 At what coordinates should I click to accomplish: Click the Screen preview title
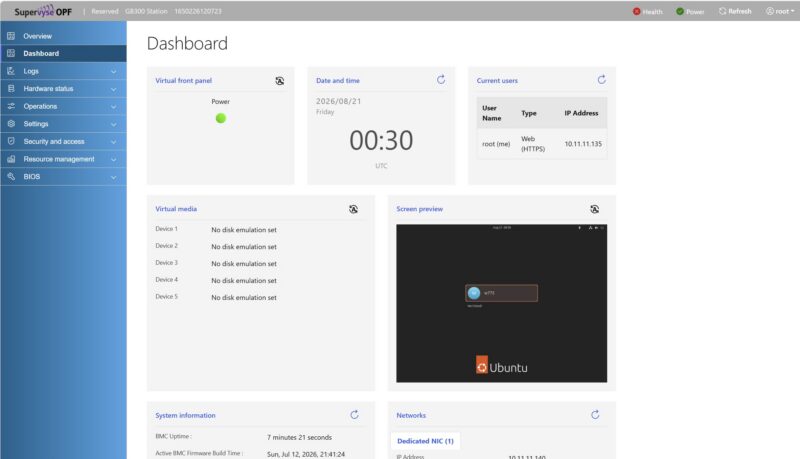419,209
